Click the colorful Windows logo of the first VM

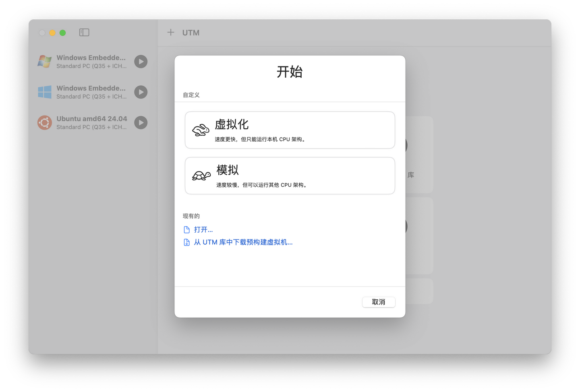tap(44, 61)
